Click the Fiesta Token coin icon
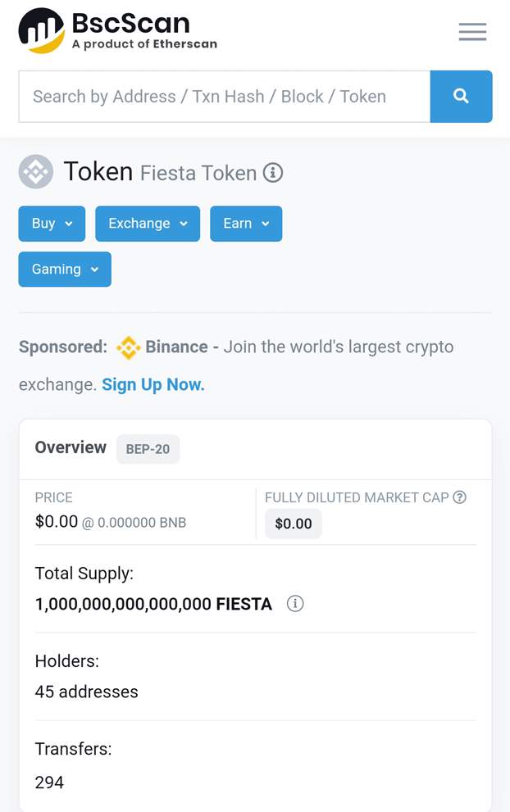Image resolution: width=510 pixels, height=812 pixels. [x=35, y=172]
